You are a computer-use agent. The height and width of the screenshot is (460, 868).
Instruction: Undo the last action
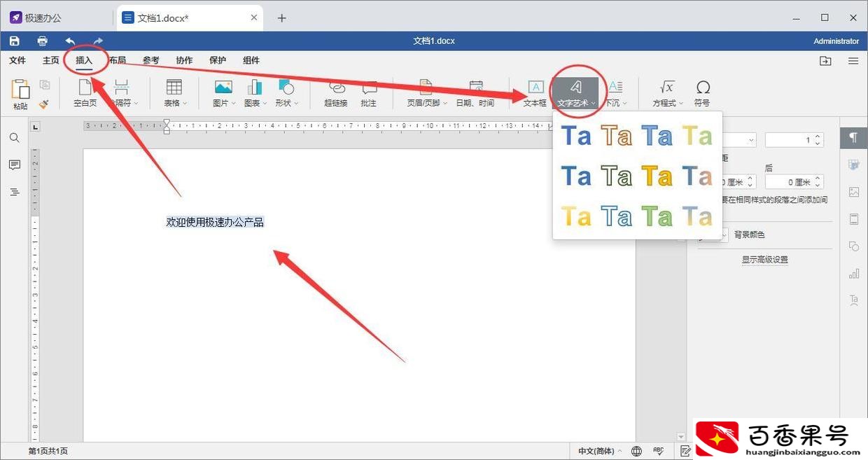[70, 41]
